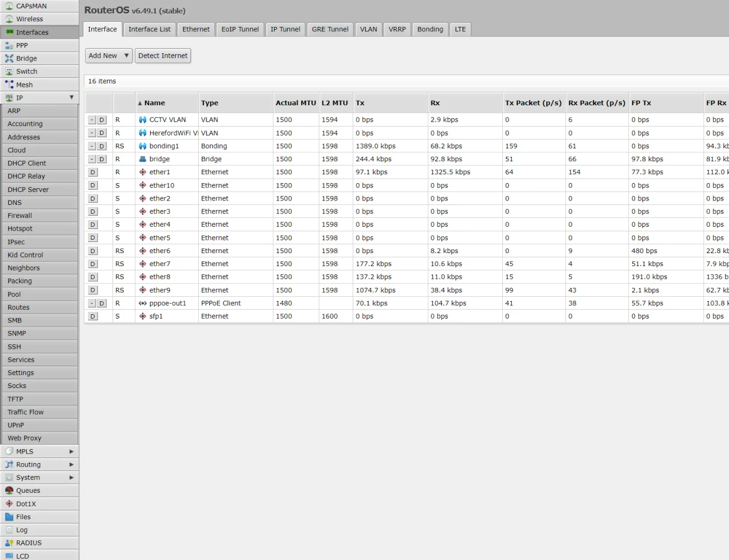This screenshot has width=729, height=560.
Task: Open the Files section in sidebar
Action: point(23,517)
